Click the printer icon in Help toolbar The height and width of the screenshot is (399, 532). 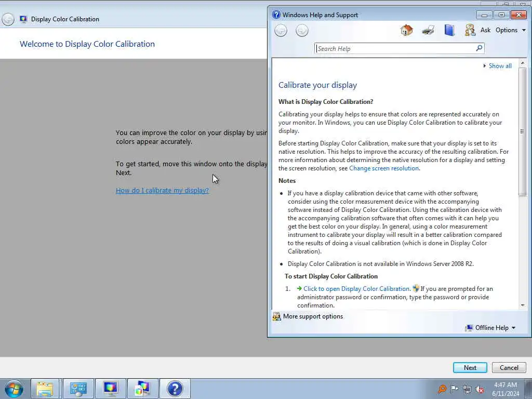(x=428, y=30)
